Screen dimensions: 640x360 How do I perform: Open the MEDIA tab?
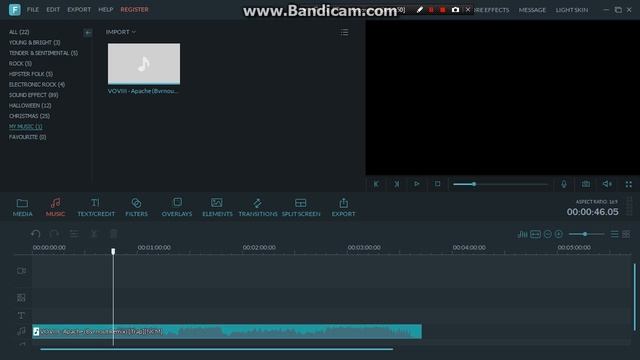[22, 207]
